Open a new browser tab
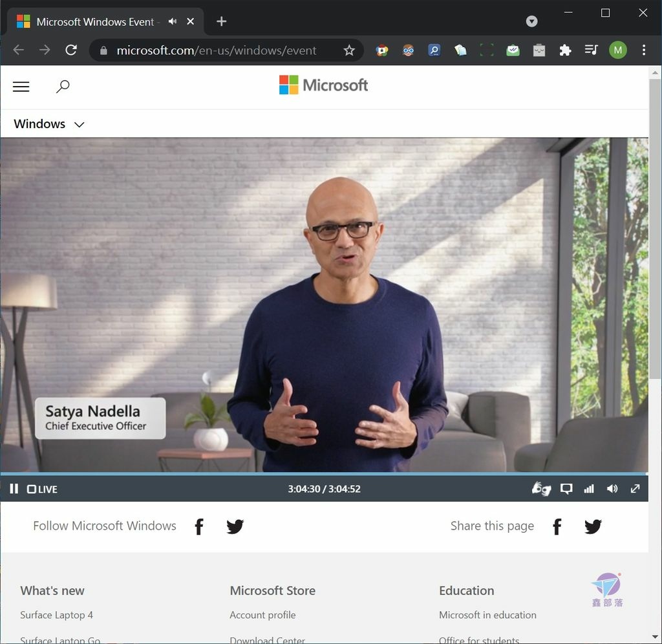This screenshot has width=662, height=644. (x=221, y=21)
